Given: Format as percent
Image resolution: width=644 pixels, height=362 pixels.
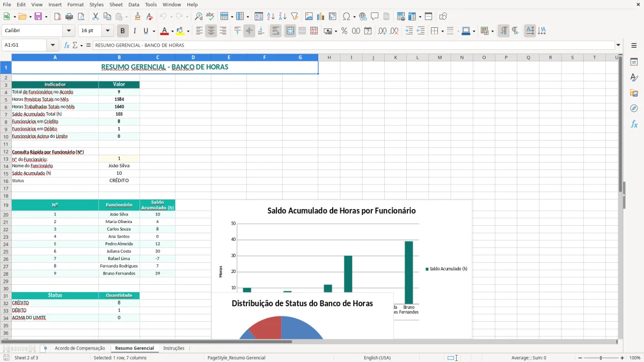Looking at the screenshot, I should 344,31.
